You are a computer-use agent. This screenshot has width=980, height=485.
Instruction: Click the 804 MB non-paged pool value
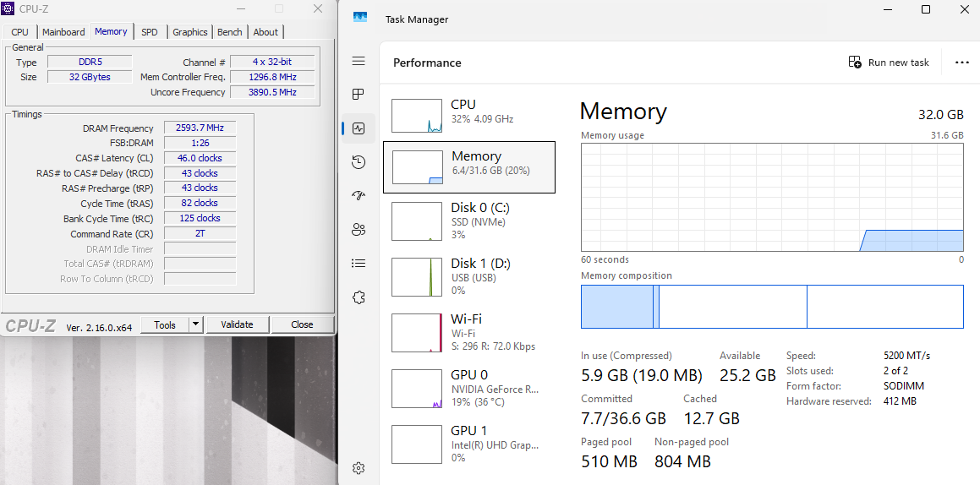click(x=682, y=462)
